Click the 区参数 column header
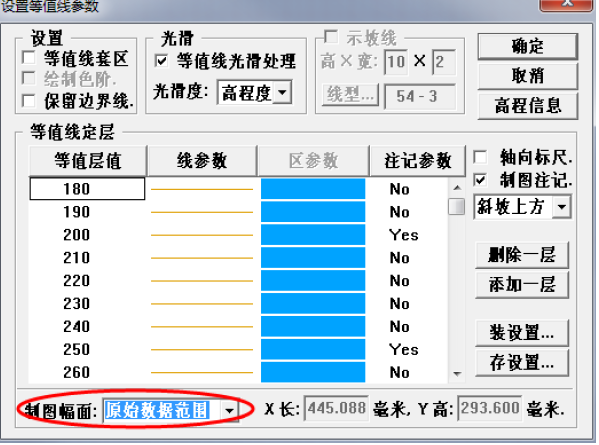The width and height of the screenshot is (599, 445). (314, 160)
